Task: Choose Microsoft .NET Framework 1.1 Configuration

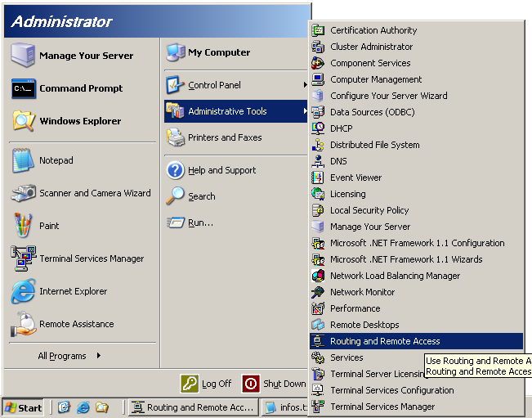Action: tap(417, 243)
